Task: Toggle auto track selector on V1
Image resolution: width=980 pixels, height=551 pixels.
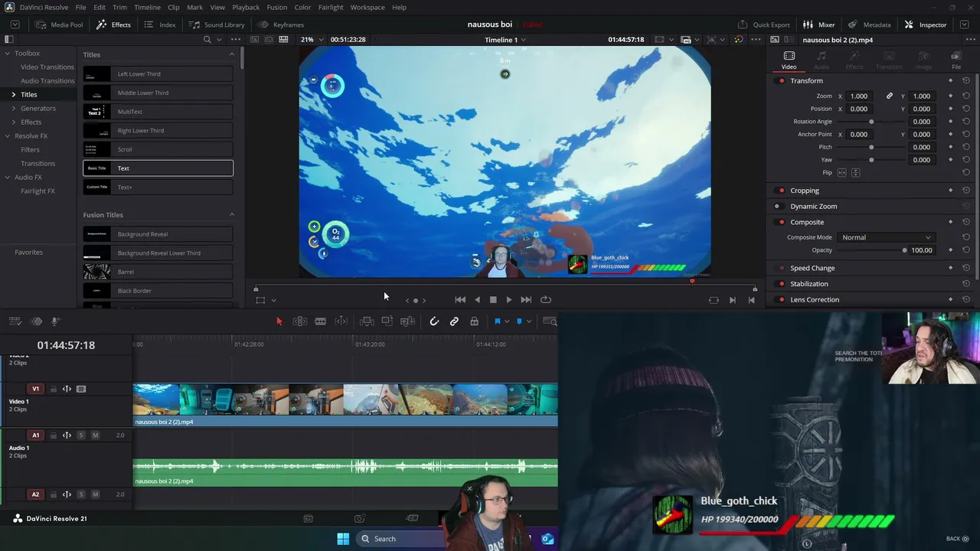Action: 67,389
